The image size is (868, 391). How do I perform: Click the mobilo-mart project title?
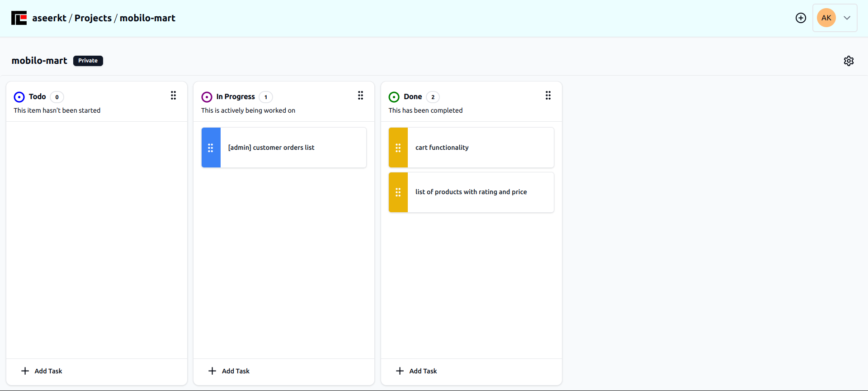[x=39, y=61]
